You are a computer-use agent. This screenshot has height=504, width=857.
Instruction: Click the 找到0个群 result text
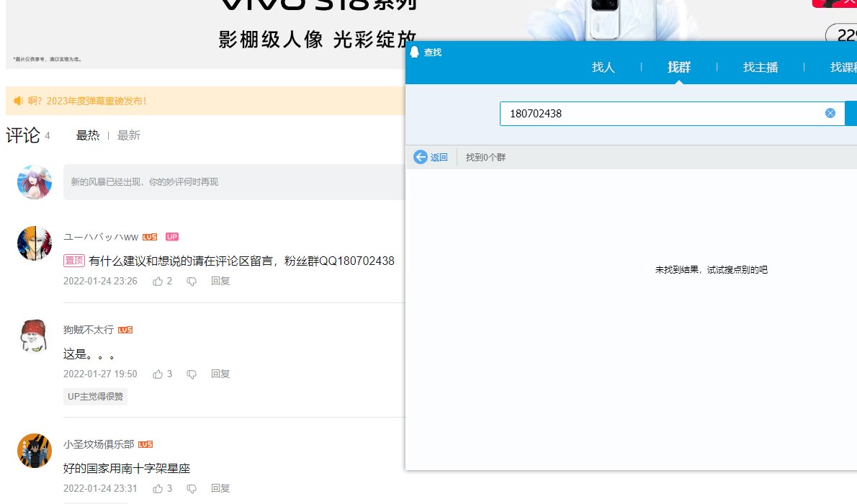[x=485, y=158]
